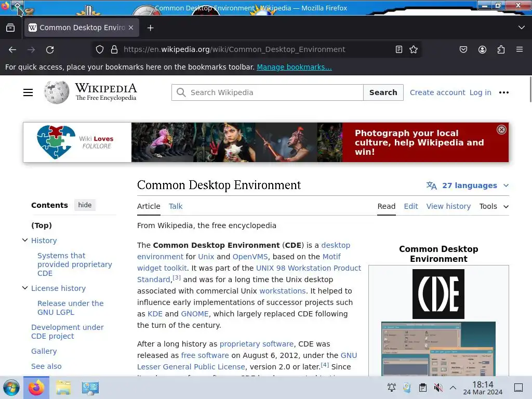Click inside the Search Wikipedia field

click(x=268, y=92)
